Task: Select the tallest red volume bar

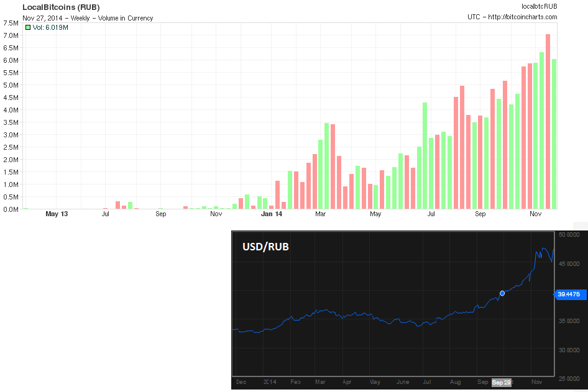Action: (548, 121)
